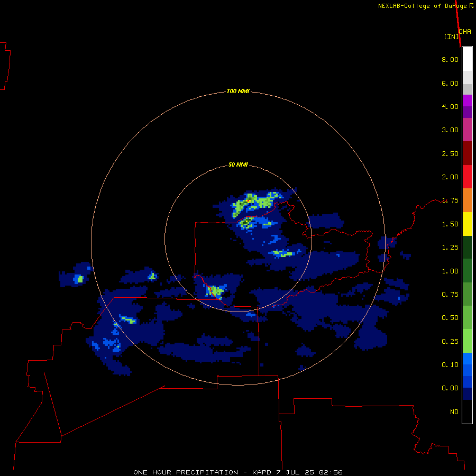The image size is (476, 476).
Task: Pick the orange legend swatch near 1.75
Action: (467, 200)
